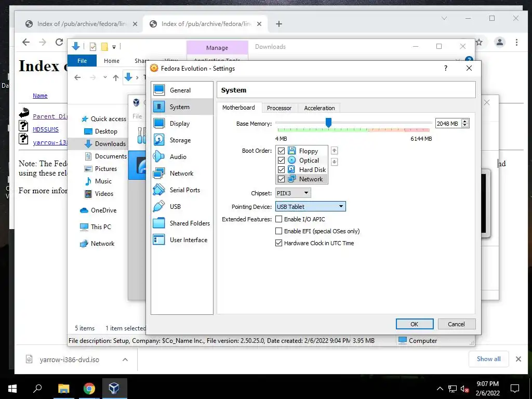Bookmark this page with the star icon
The height and width of the screenshot is (399, 532).
pyautogui.click(x=479, y=42)
